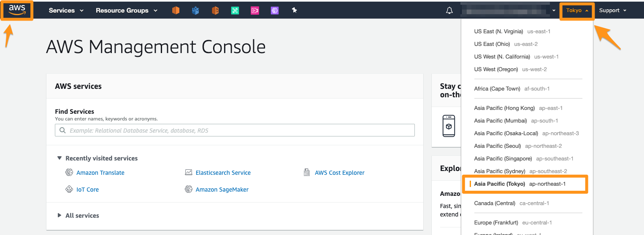Image resolution: width=644 pixels, height=235 pixels.
Task: Expand the All services section
Action: pos(78,215)
